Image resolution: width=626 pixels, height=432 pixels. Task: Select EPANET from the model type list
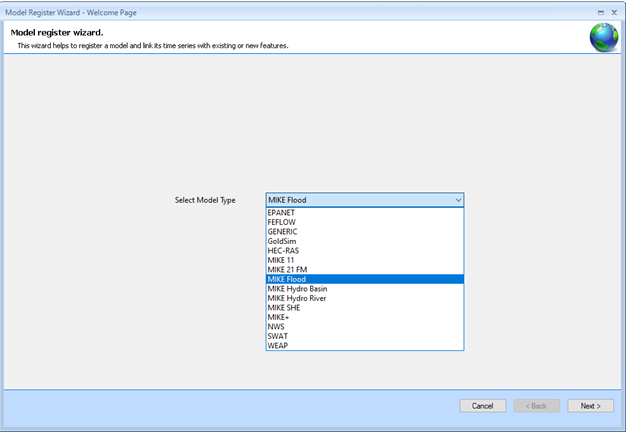pos(365,213)
